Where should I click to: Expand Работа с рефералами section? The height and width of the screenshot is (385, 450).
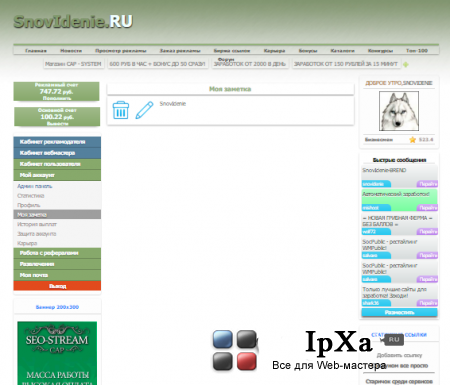click(x=57, y=253)
